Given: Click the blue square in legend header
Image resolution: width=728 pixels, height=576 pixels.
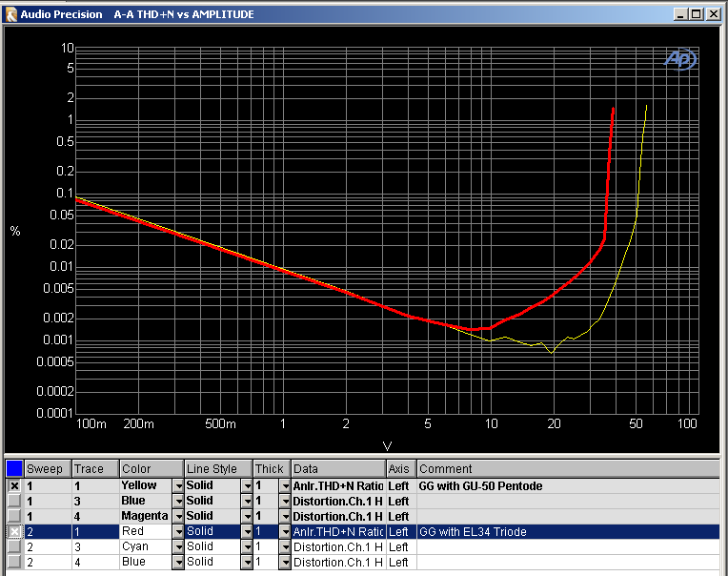Looking at the screenshot, I should 14,469.
